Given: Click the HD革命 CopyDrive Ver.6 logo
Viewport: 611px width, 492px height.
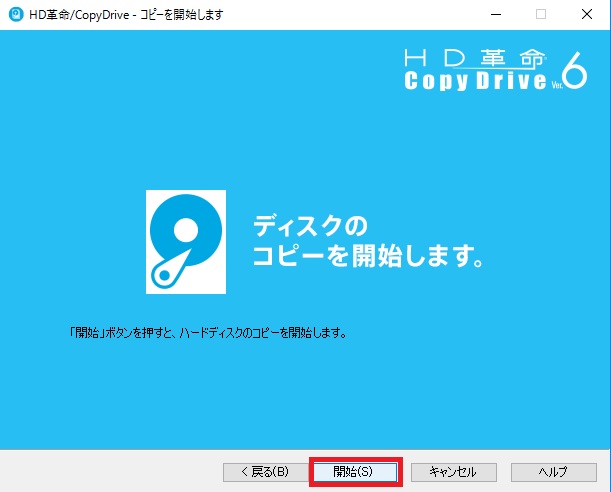Looking at the screenshot, I should [495, 71].
